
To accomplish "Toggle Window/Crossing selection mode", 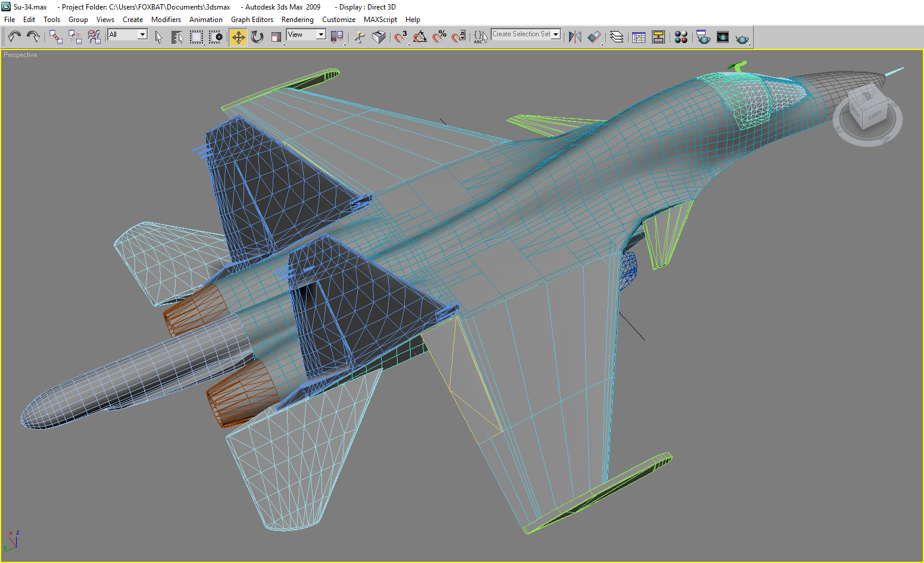I will (216, 37).
